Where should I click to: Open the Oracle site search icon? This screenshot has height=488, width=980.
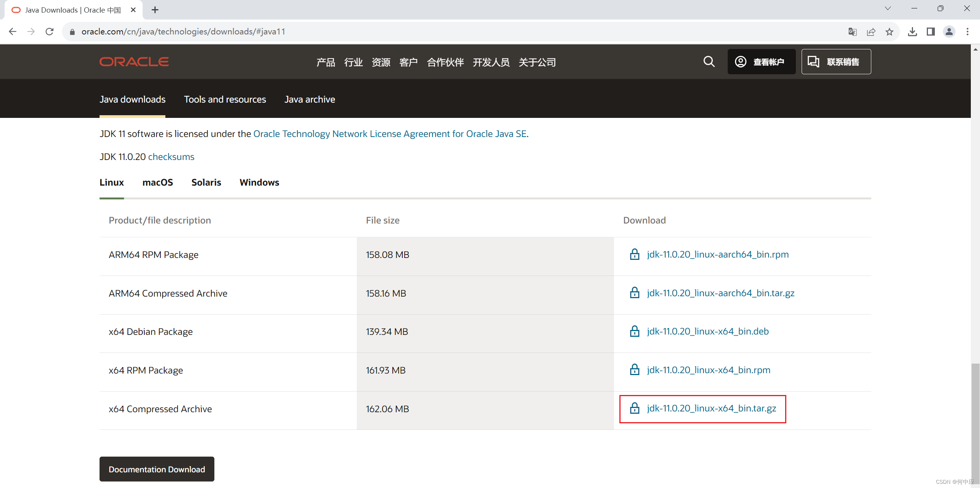[x=709, y=62]
